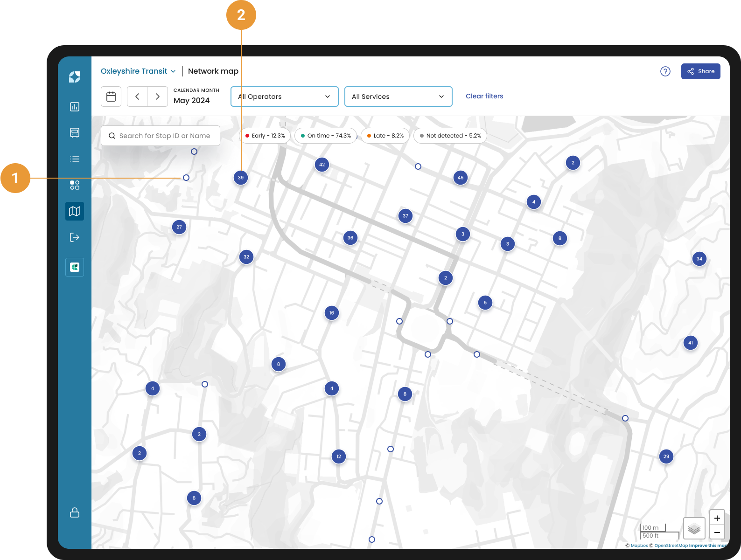This screenshot has height=560, width=741.
Task: Open the help question mark icon
Action: tap(665, 71)
